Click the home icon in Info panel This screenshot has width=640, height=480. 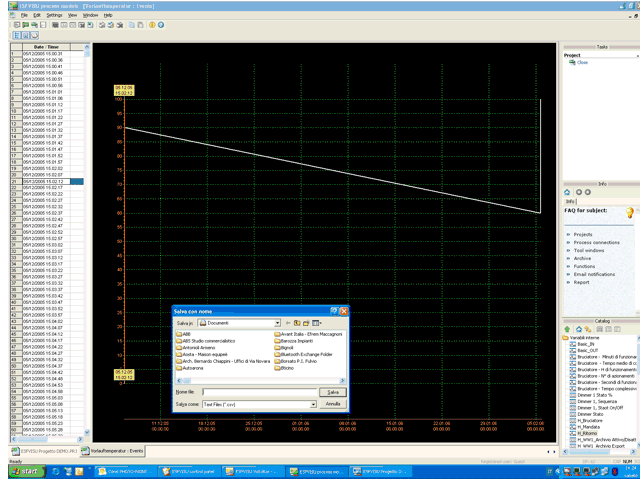pos(567,192)
